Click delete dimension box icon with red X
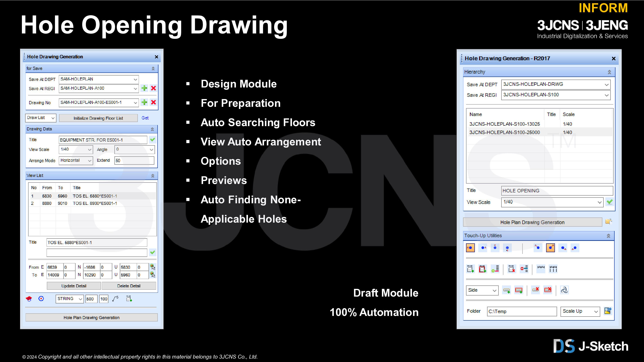The height and width of the screenshot is (362, 644). pyautogui.click(x=512, y=269)
